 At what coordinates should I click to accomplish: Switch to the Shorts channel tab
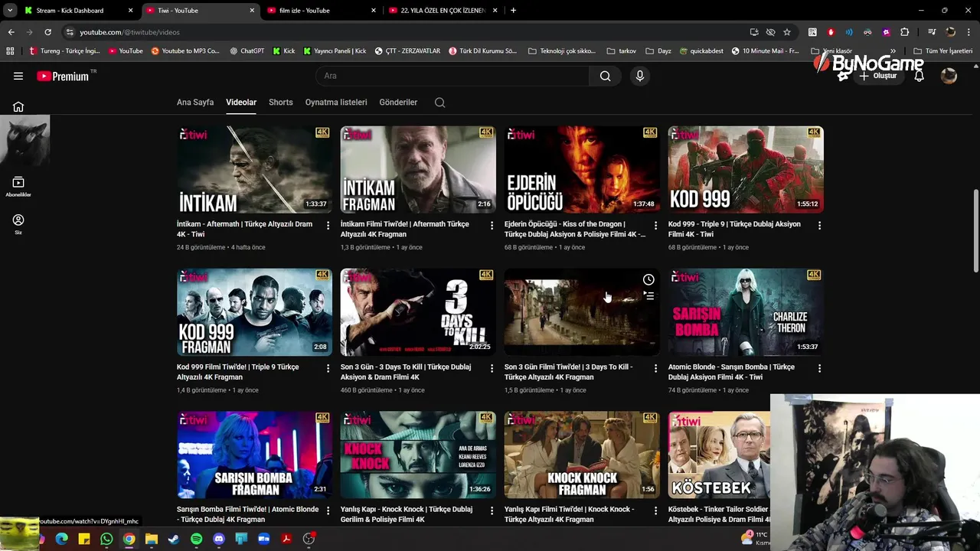click(x=281, y=103)
